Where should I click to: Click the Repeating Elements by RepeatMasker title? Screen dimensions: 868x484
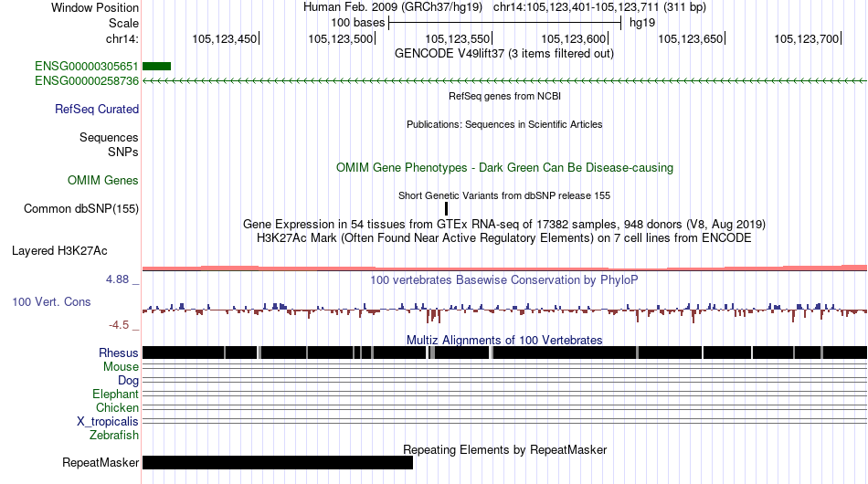click(x=505, y=449)
